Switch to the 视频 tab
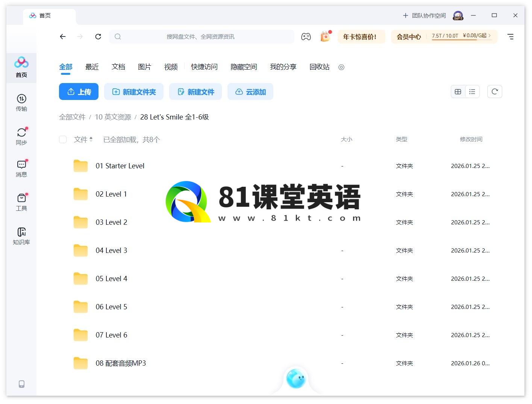 171,67
